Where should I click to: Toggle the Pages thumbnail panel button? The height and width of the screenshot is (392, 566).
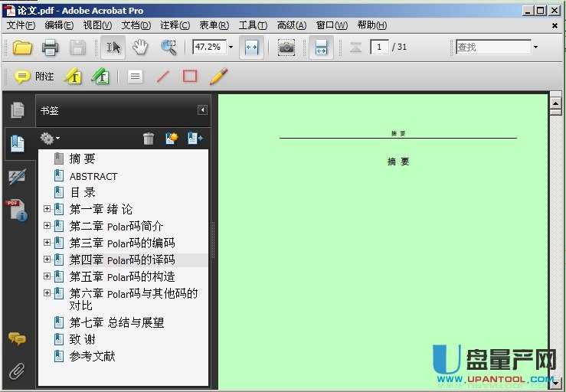[x=17, y=110]
